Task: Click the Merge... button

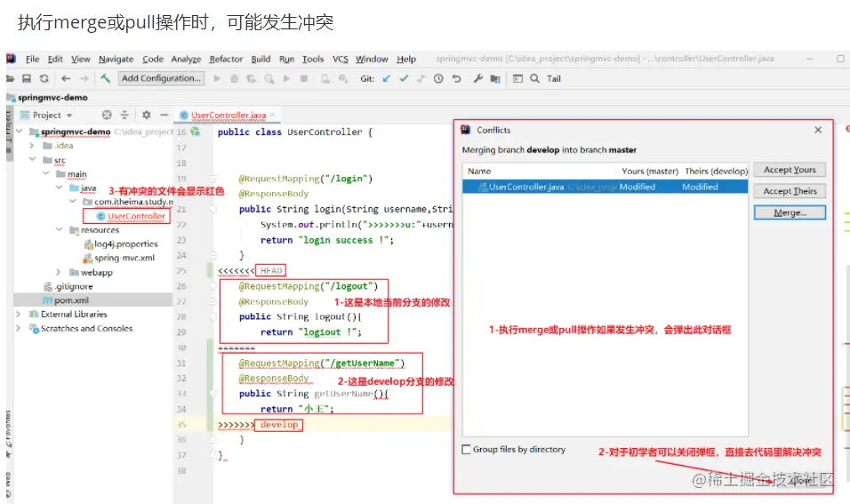Action: pos(790,212)
